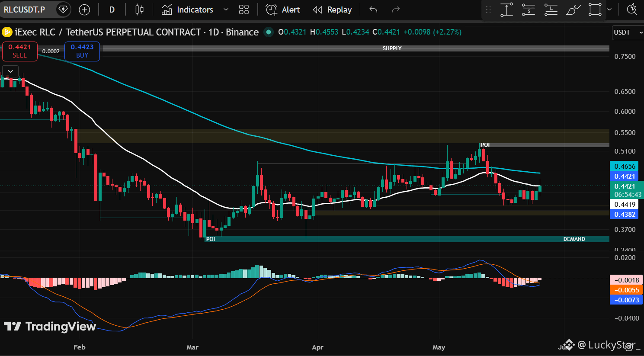Select the brush drawing tool

[x=573, y=10]
